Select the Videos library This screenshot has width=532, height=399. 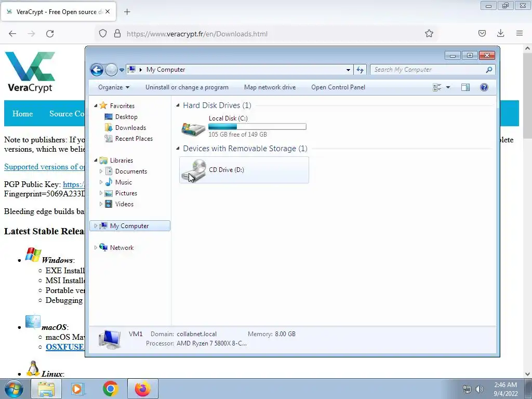(124, 204)
